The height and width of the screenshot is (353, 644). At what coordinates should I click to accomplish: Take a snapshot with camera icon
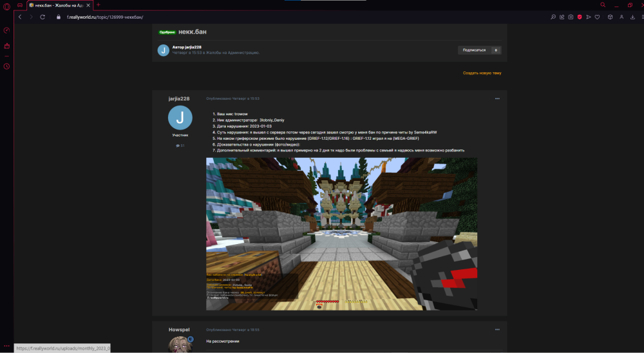[571, 17]
